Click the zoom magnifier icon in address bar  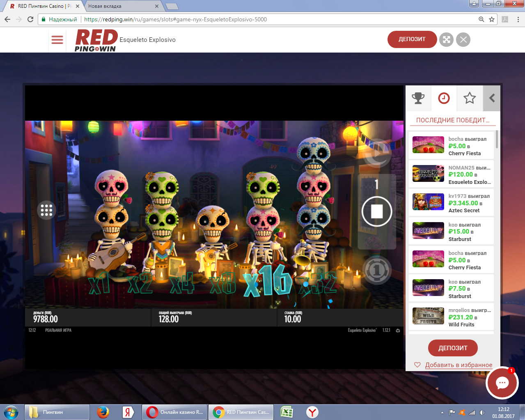(x=481, y=19)
